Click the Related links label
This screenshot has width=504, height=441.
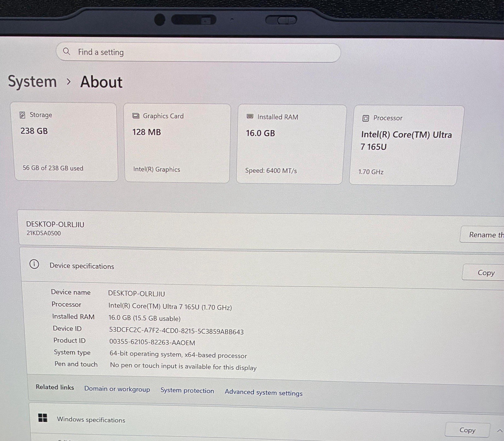click(55, 387)
